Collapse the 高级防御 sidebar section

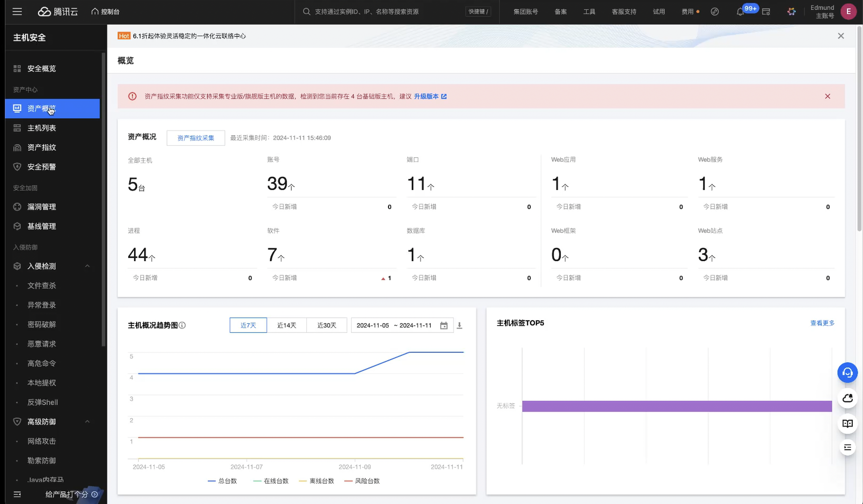(87, 421)
